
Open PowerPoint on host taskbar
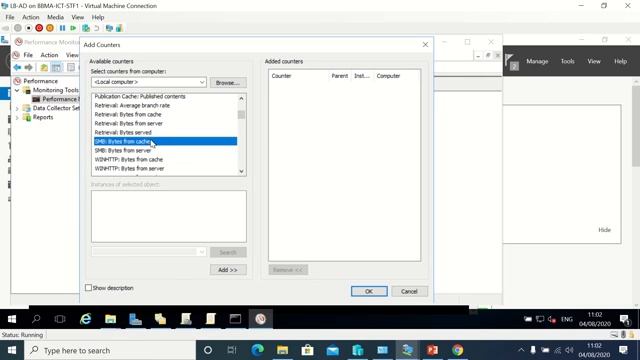433,350
